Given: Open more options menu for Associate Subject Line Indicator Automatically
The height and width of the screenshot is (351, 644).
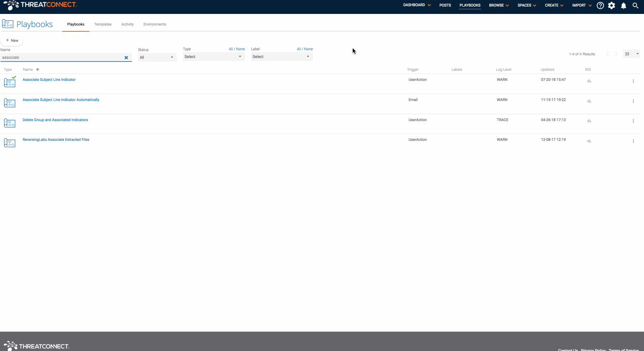Looking at the screenshot, I should click(633, 101).
